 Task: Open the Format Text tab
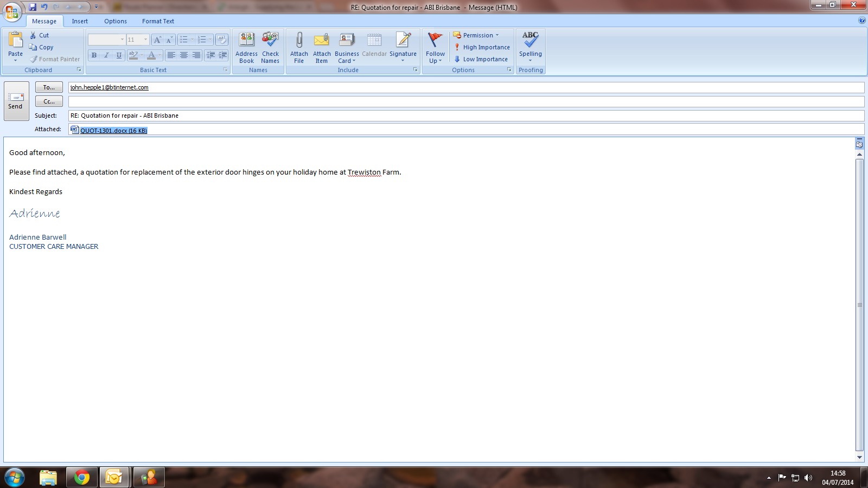click(x=158, y=21)
